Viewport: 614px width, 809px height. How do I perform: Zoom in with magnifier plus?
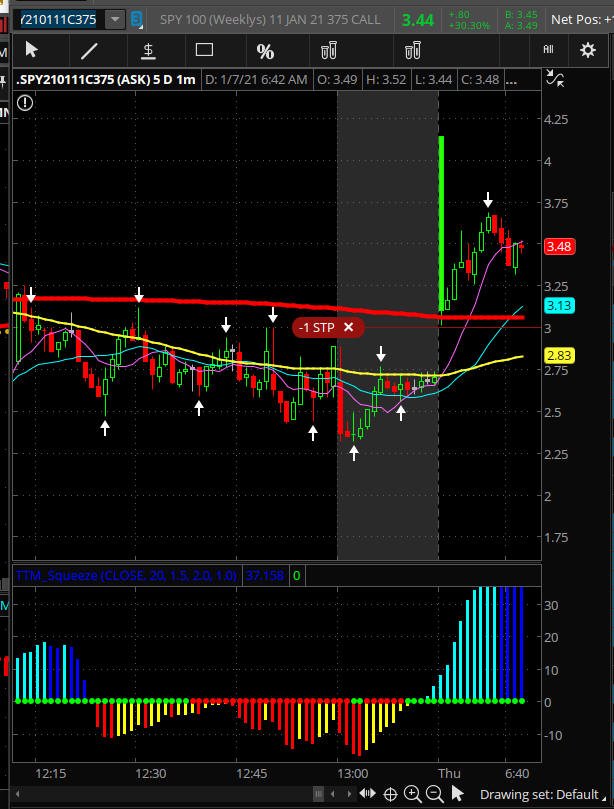click(413, 794)
